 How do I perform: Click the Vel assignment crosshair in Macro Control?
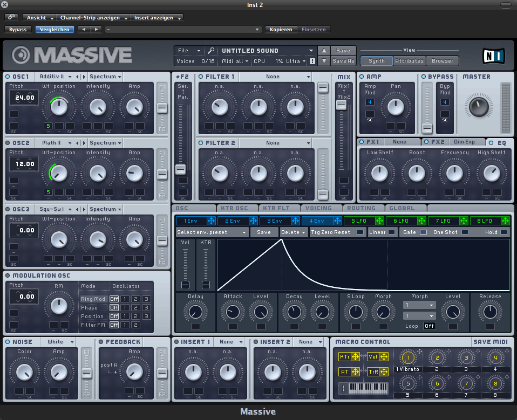(384, 356)
